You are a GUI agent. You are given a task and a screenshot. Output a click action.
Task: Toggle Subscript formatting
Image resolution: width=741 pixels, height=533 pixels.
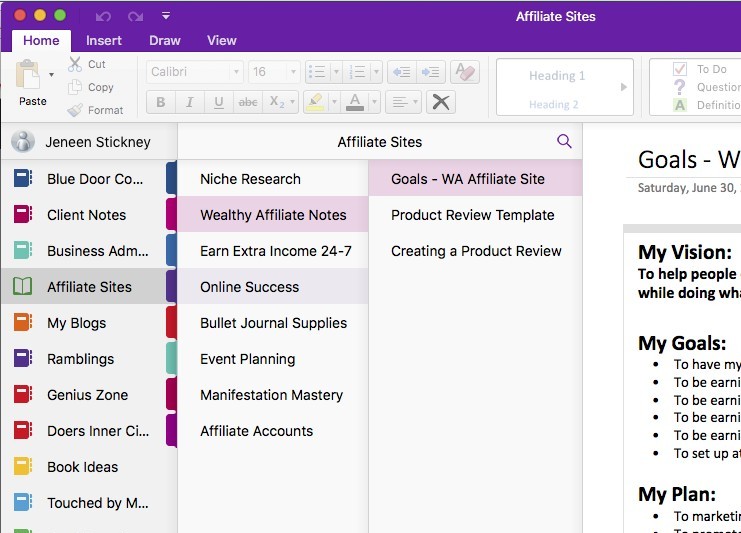point(275,102)
